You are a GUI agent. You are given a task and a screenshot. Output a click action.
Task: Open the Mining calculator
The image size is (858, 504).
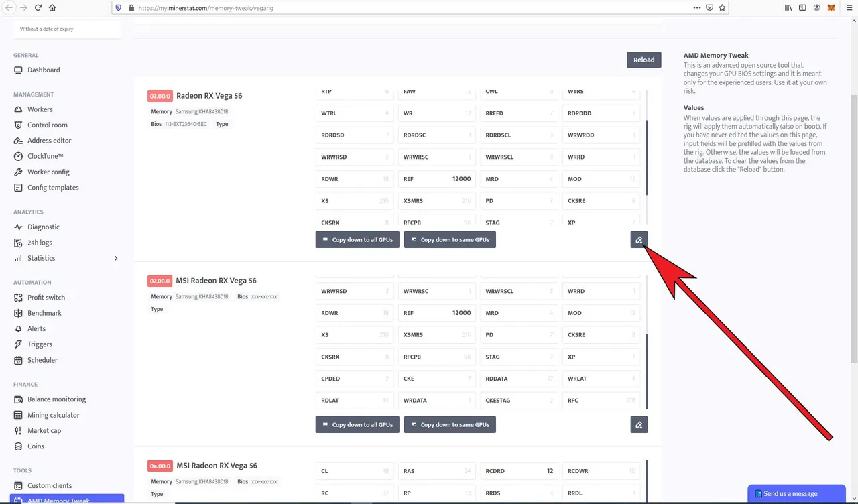(53, 416)
